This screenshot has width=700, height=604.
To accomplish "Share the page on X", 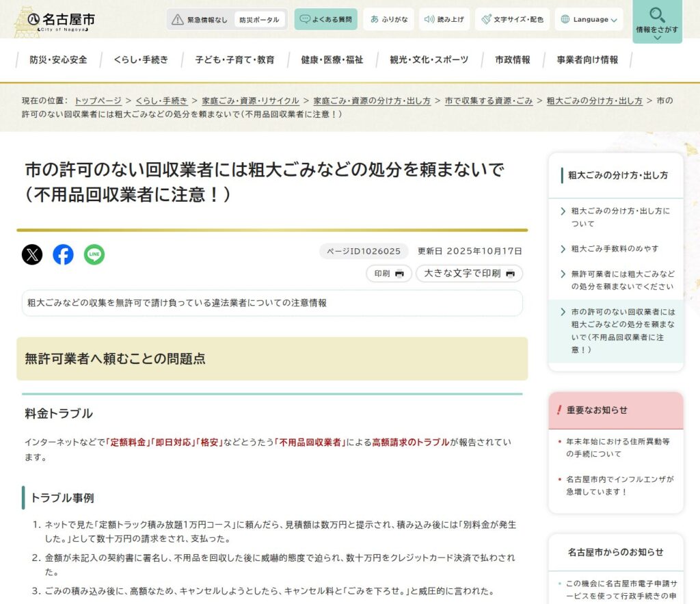I will coord(32,254).
